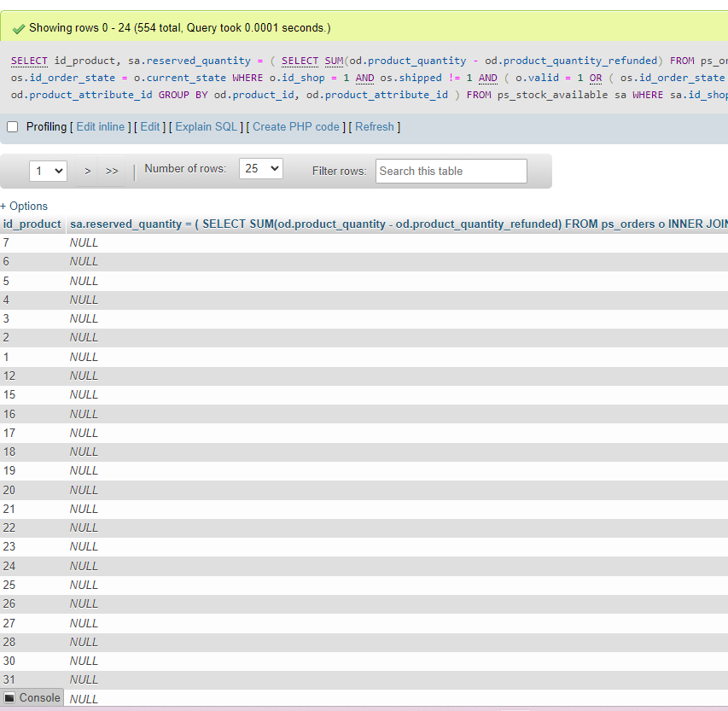Click the SUM function keyword in query
This screenshot has width=728, height=711.
click(334, 61)
